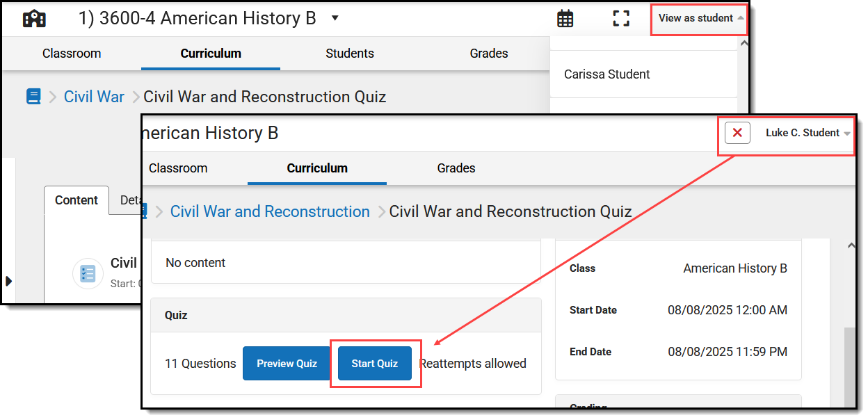Select the Content tab
The width and height of the screenshot is (868, 420).
coord(77,200)
